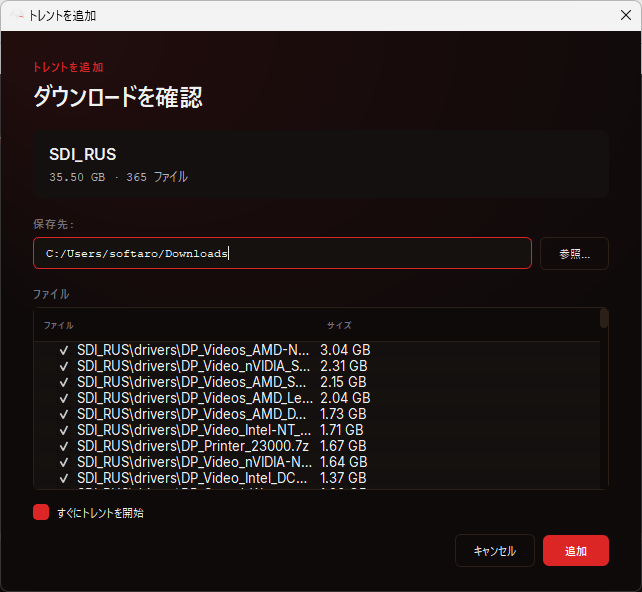Click the 追加 button
The image size is (642, 592).
click(576, 551)
